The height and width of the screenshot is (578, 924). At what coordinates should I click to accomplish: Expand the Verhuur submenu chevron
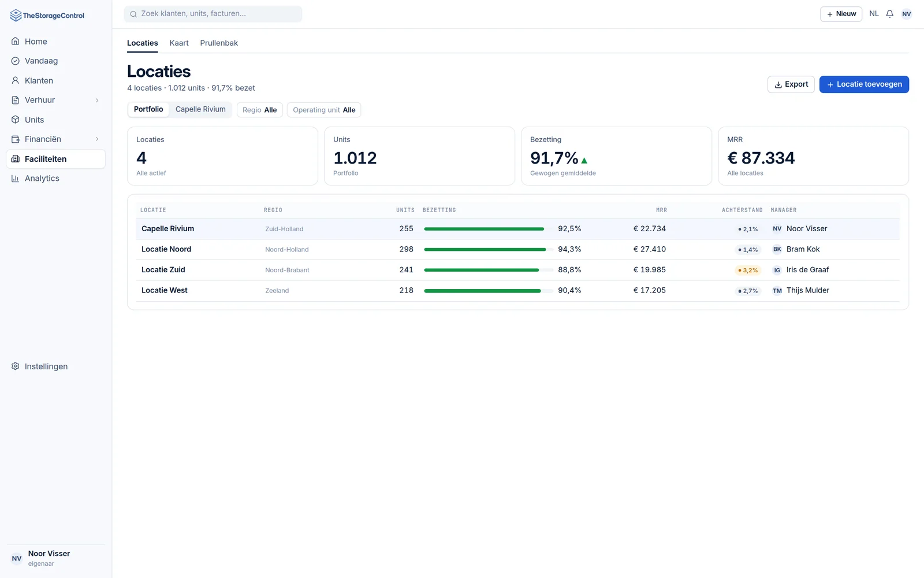97,101
